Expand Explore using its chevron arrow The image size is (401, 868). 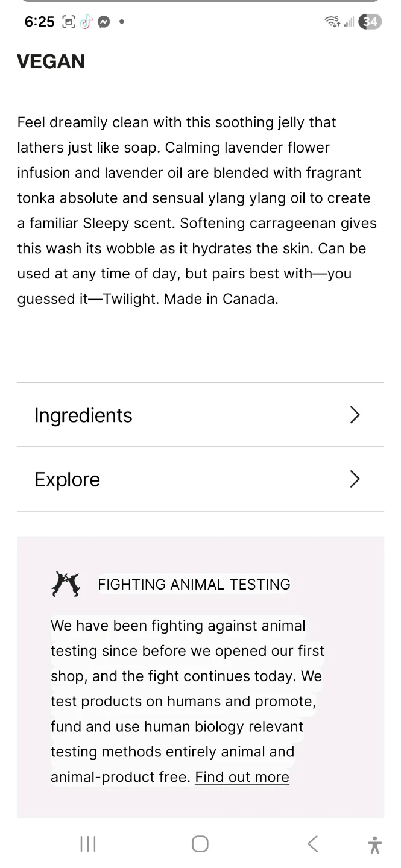click(x=355, y=479)
